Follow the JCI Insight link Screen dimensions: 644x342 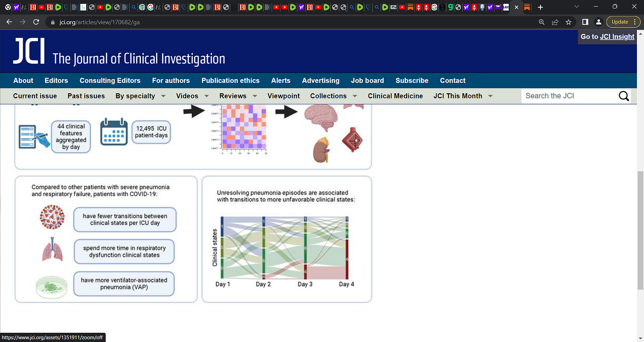tap(617, 37)
